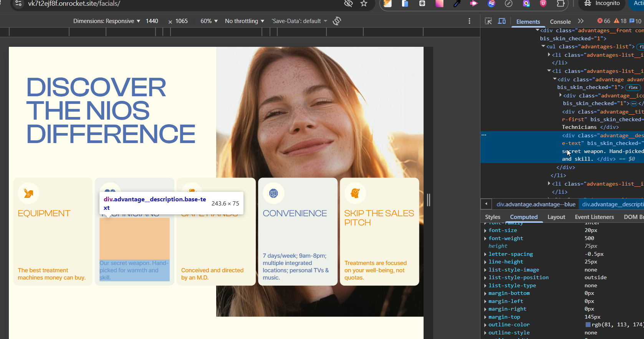Click the red error count badge
Image resolution: width=644 pixels, height=339 pixels.
pyautogui.click(x=604, y=21)
